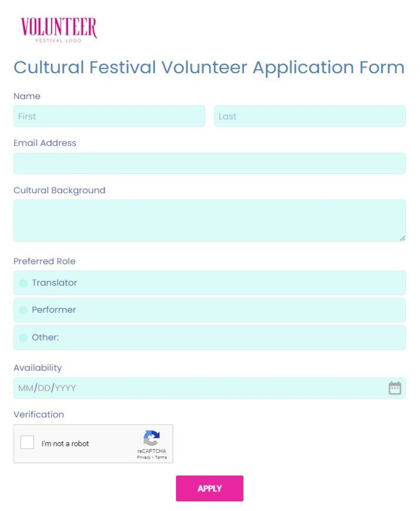Click the Cultural Background text area
420x511 pixels.
click(209, 219)
